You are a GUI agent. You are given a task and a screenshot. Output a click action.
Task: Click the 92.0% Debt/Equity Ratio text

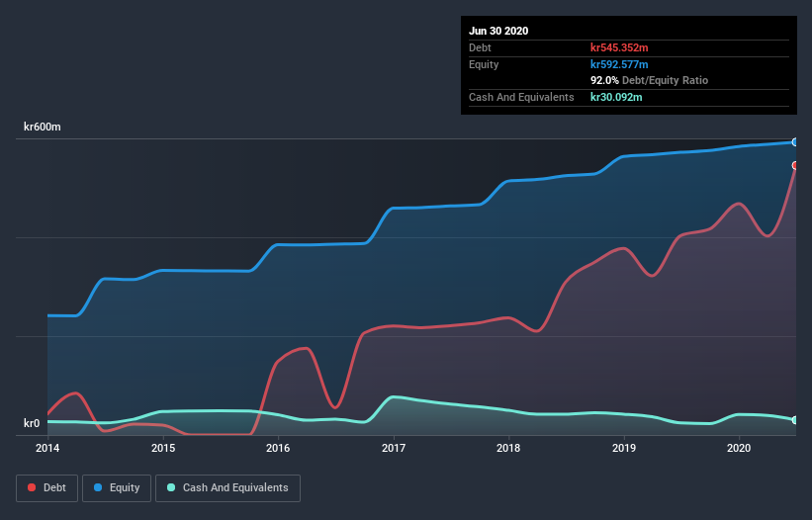point(650,80)
